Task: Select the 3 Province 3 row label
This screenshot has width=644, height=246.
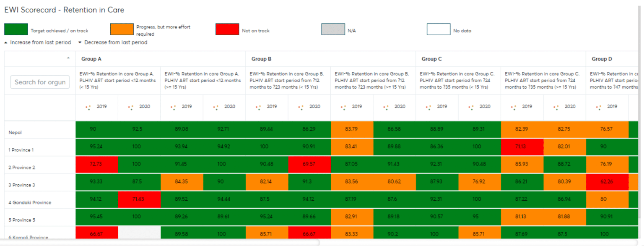Action: point(23,185)
